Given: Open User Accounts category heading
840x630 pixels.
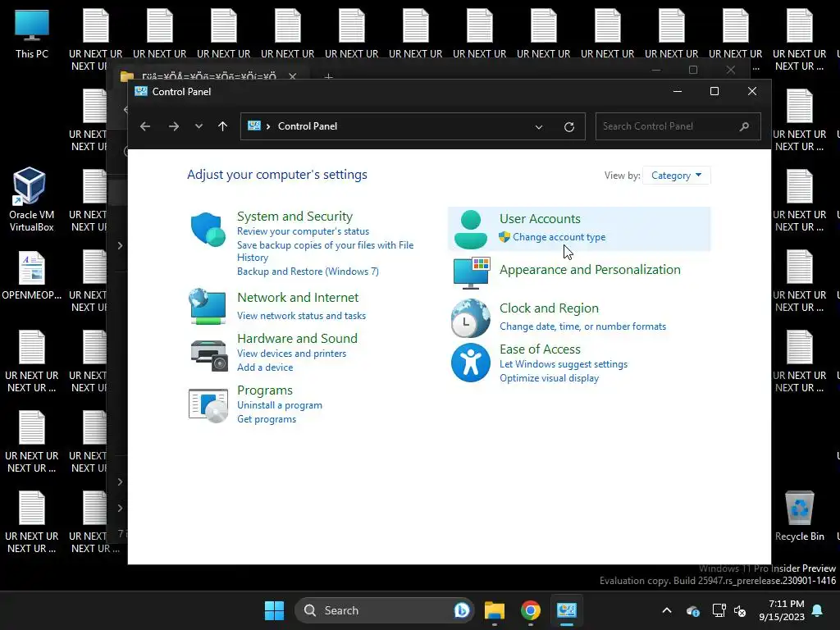Looking at the screenshot, I should click(540, 218).
